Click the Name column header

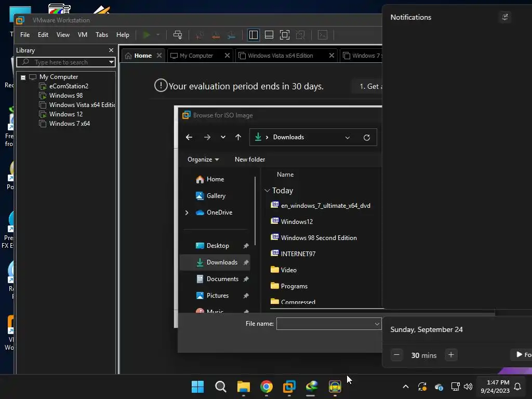point(285,175)
